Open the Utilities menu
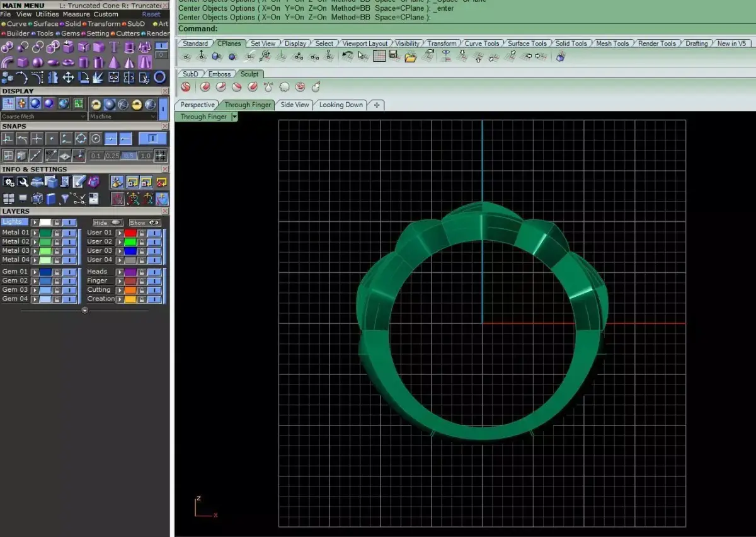Screen dimensions: 756x537 pyautogui.click(x=47, y=14)
